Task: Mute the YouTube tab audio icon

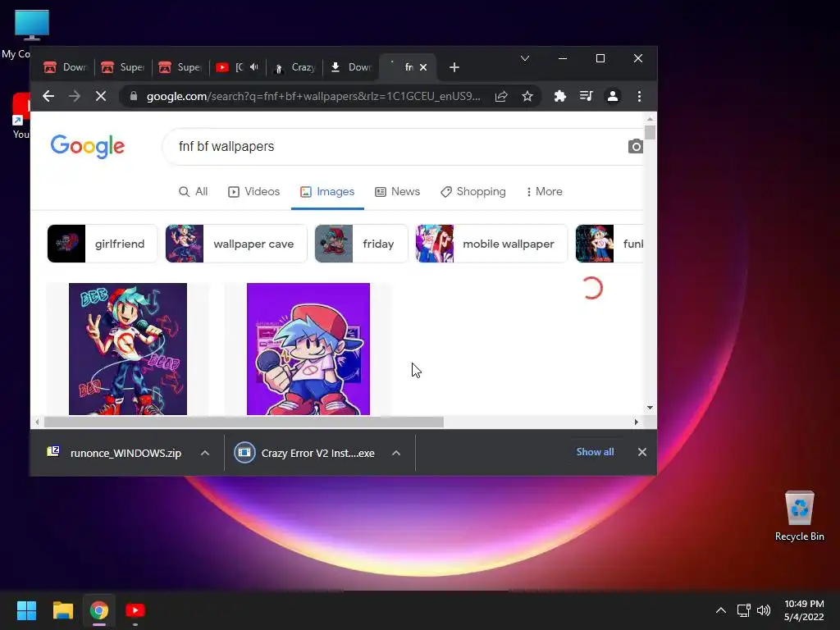Action: coord(254,67)
